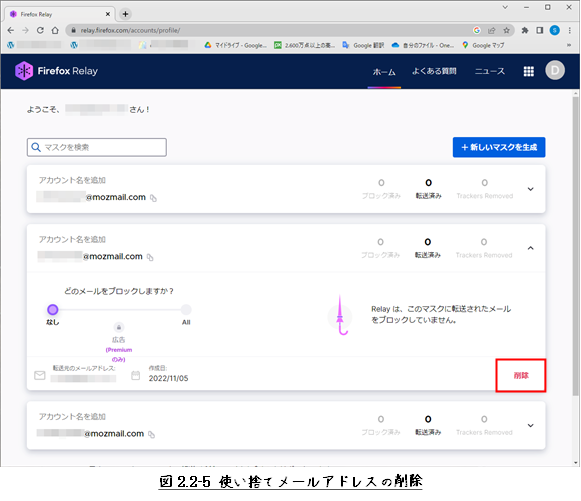
Task: Click the third mask's @mozmail.com address
Action: [114, 434]
